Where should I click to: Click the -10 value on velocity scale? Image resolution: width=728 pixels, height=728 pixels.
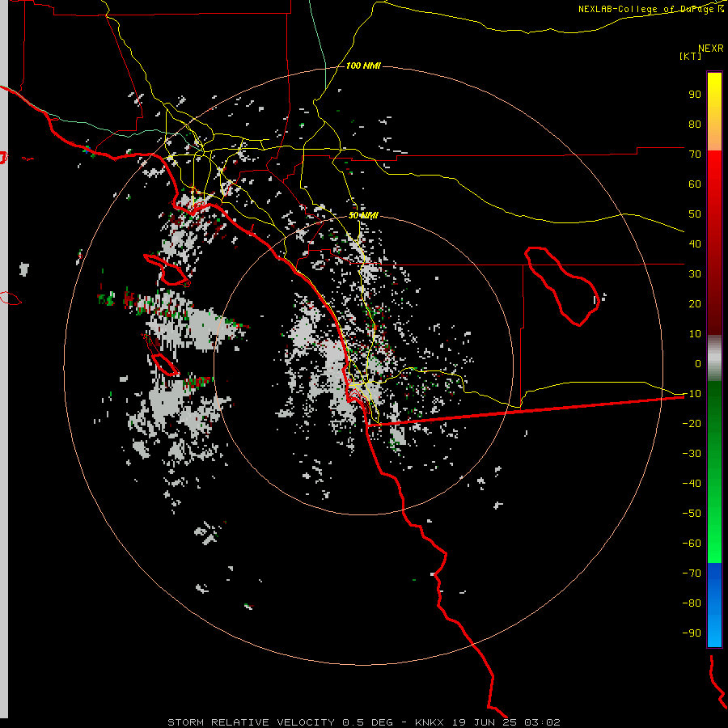point(692,394)
